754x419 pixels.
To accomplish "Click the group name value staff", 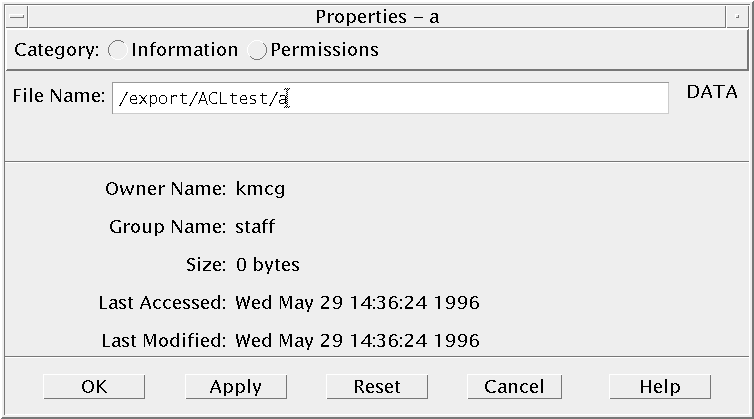I will coord(255,227).
